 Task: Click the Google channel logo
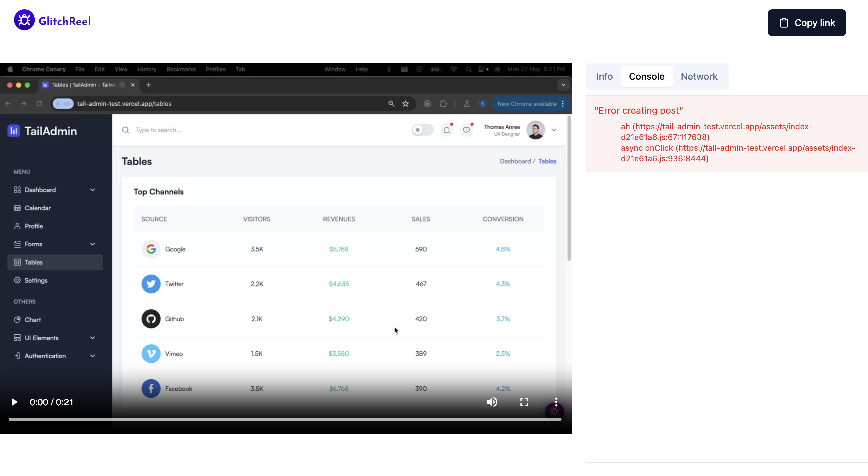coord(151,249)
